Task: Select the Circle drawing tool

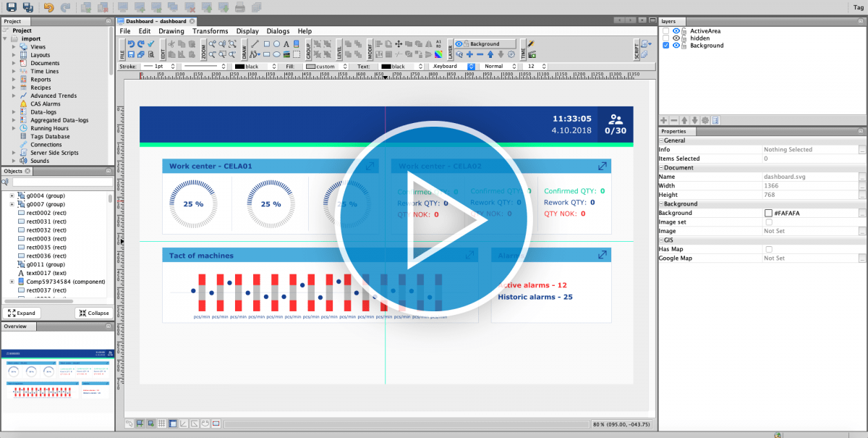Action: pyautogui.click(x=276, y=44)
